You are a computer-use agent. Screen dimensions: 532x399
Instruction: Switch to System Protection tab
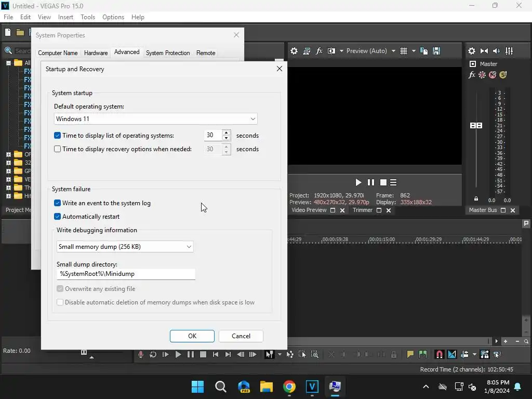pyautogui.click(x=168, y=53)
